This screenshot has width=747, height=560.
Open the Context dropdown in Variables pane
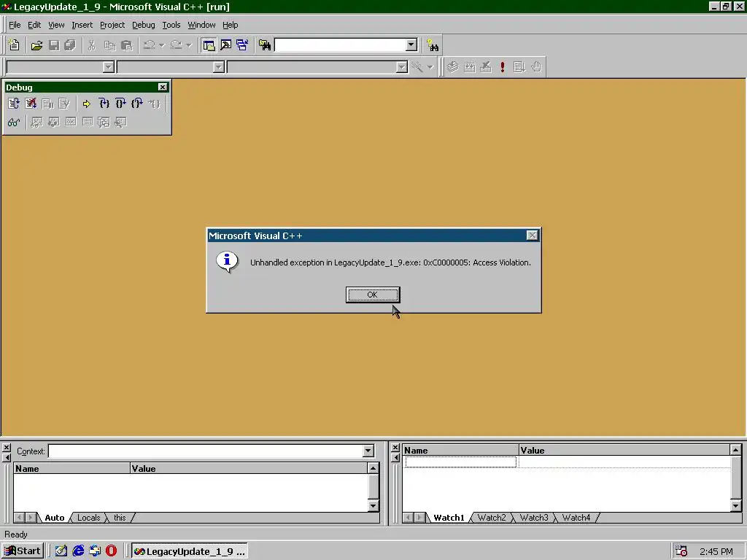(368, 451)
